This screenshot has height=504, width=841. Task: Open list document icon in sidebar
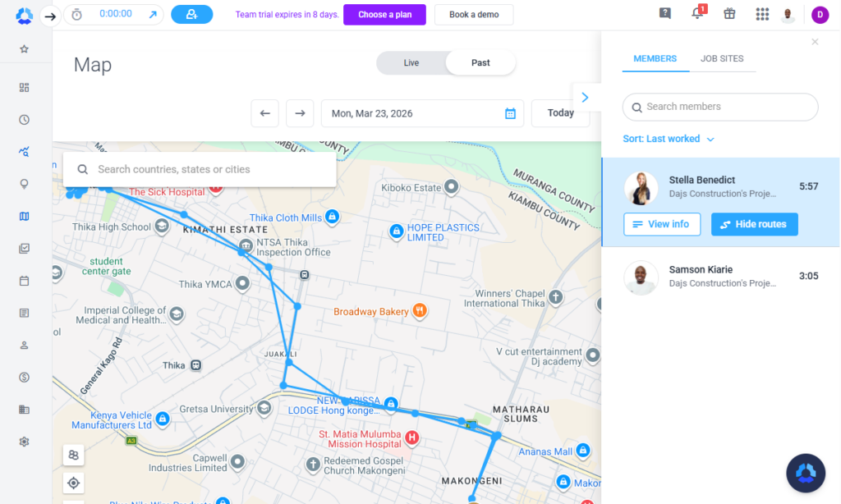click(24, 313)
